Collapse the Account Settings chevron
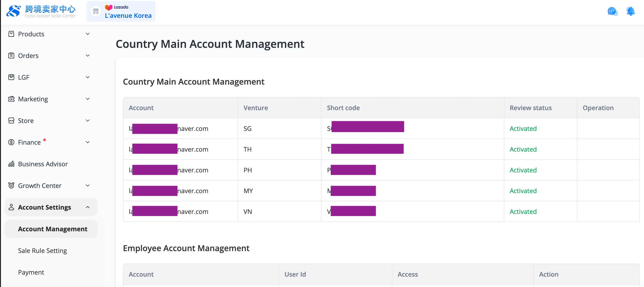 click(x=87, y=207)
